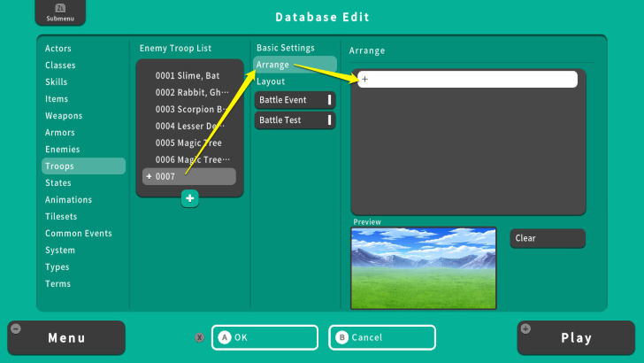The height and width of the screenshot is (363, 644).
Task: Go to Common Events category
Action: tap(79, 234)
